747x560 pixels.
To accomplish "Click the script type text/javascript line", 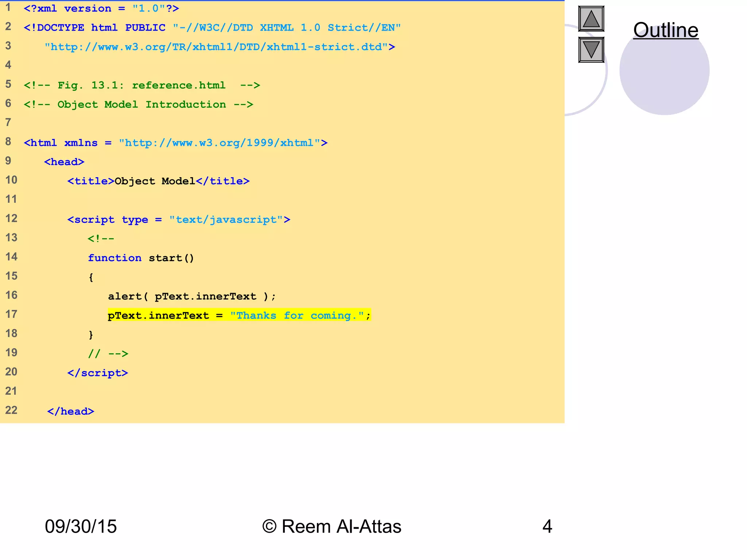I will 179,219.
